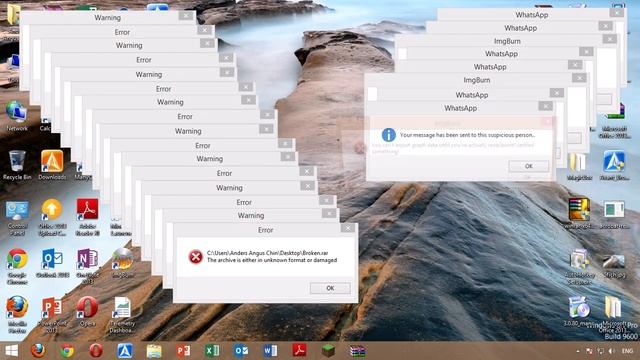Screen dimensions: 640x360
Task: Open File Explorer from the taskbar
Action: click(x=154, y=351)
